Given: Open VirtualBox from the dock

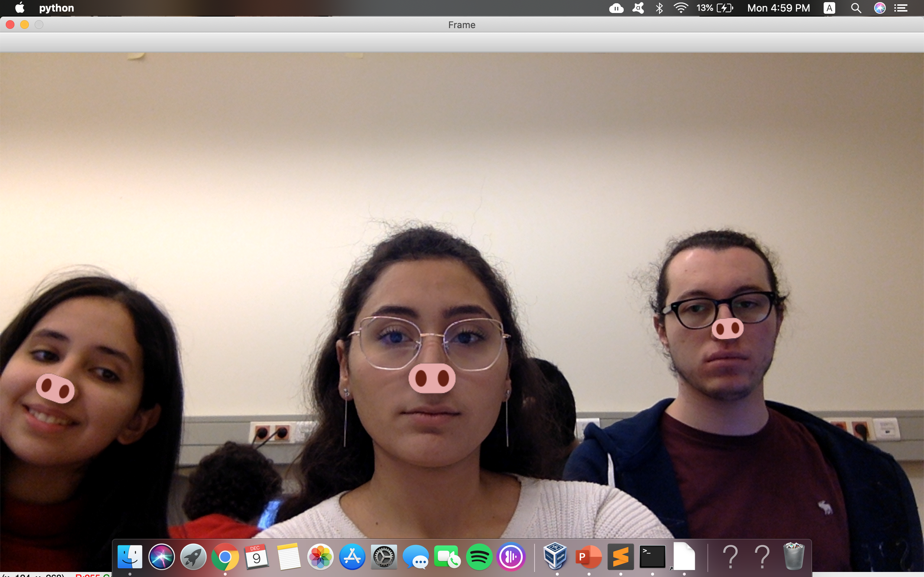Looking at the screenshot, I should pyautogui.click(x=556, y=557).
